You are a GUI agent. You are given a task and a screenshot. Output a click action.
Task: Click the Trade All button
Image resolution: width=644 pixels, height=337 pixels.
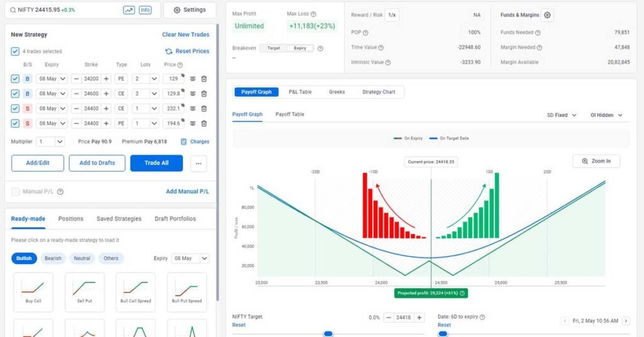(157, 163)
